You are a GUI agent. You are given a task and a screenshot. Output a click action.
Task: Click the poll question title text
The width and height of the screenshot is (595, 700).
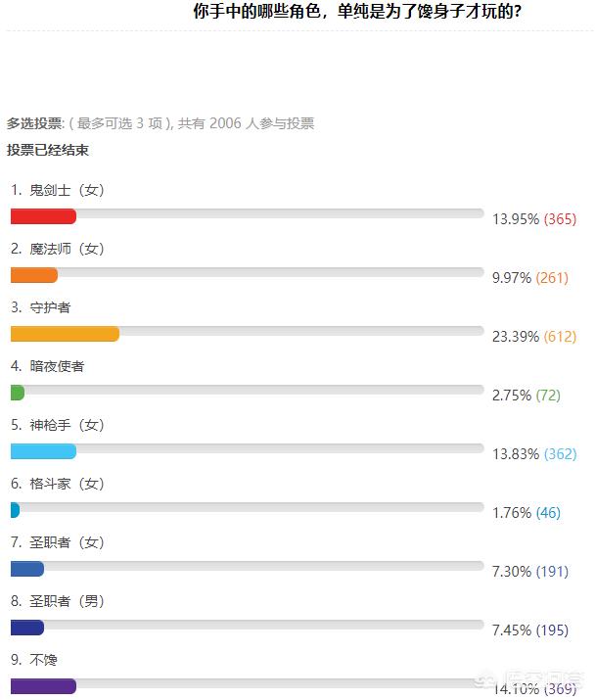click(357, 13)
